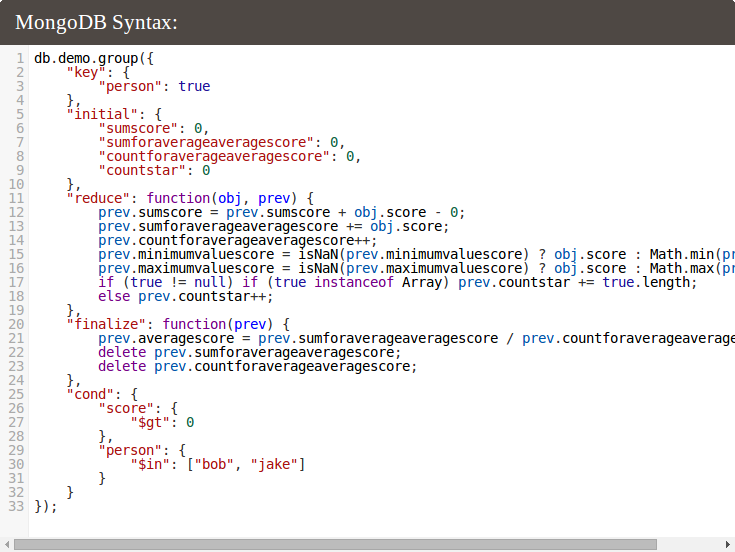The height and width of the screenshot is (552, 735).
Task: Click the "cond" key in the code
Action: pos(90,394)
